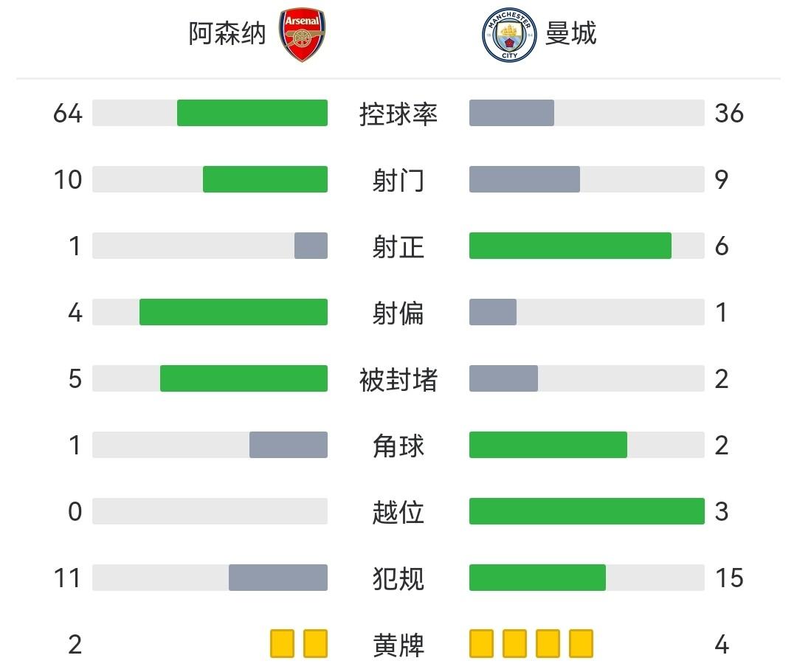The image size is (797, 672).
Task: Select the 射门 stat label
Action: click(x=398, y=180)
